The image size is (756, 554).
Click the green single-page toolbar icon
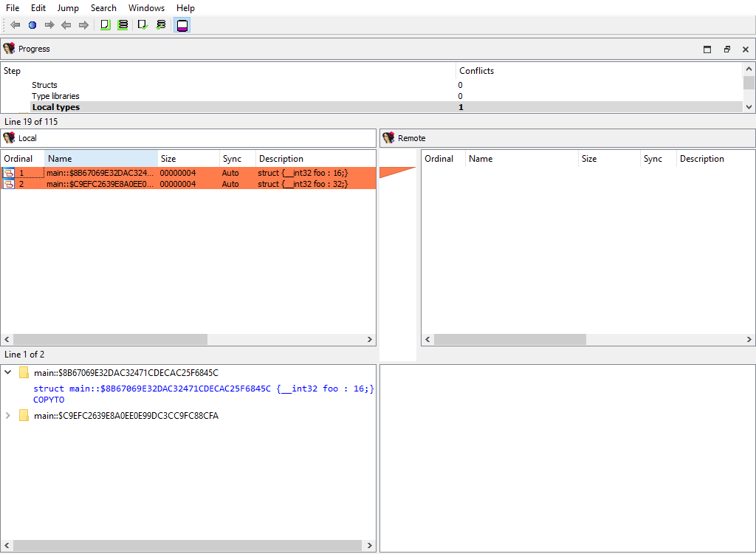click(x=105, y=25)
